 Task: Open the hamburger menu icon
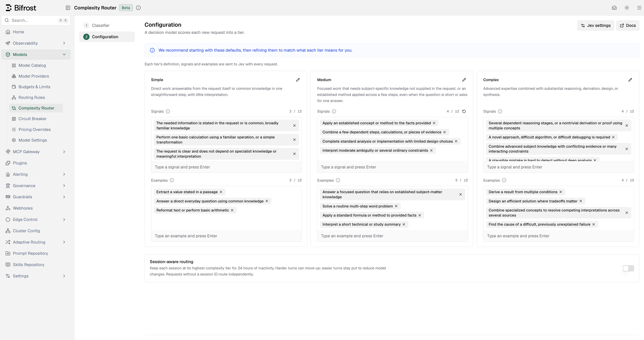639,8
